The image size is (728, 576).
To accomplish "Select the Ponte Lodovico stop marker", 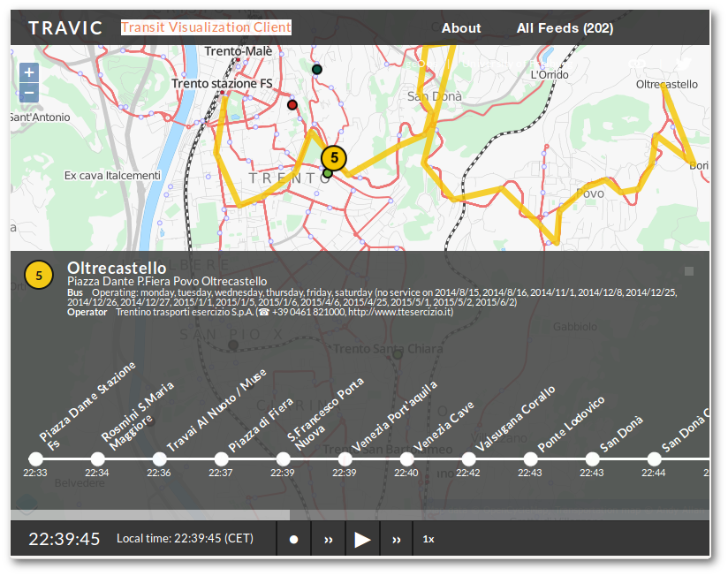I will pyautogui.click(x=531, y=459).
